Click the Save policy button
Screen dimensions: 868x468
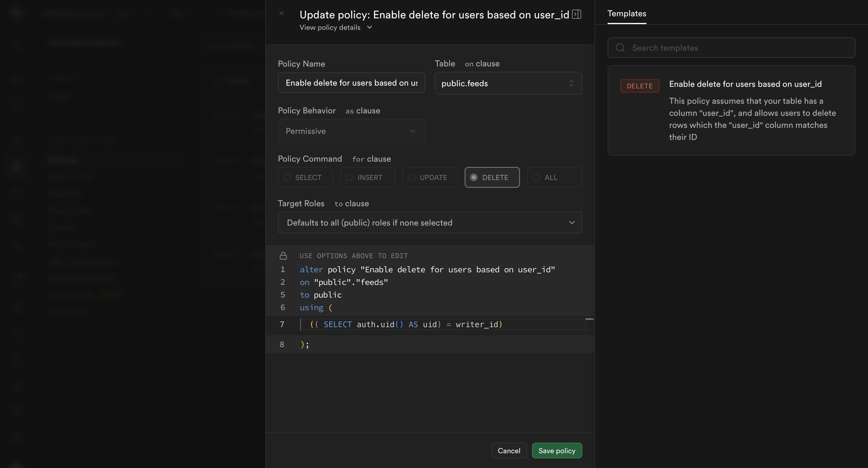pyautogui.click(x=556, y=451)
